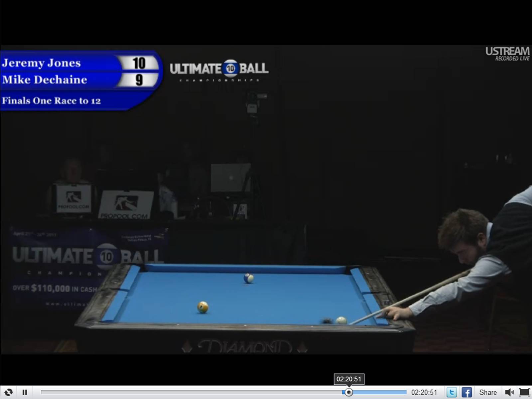Click the USTREAM Recorded Live watermark
Viewport: 532px width, 399px height.
(x=507, y=54)
